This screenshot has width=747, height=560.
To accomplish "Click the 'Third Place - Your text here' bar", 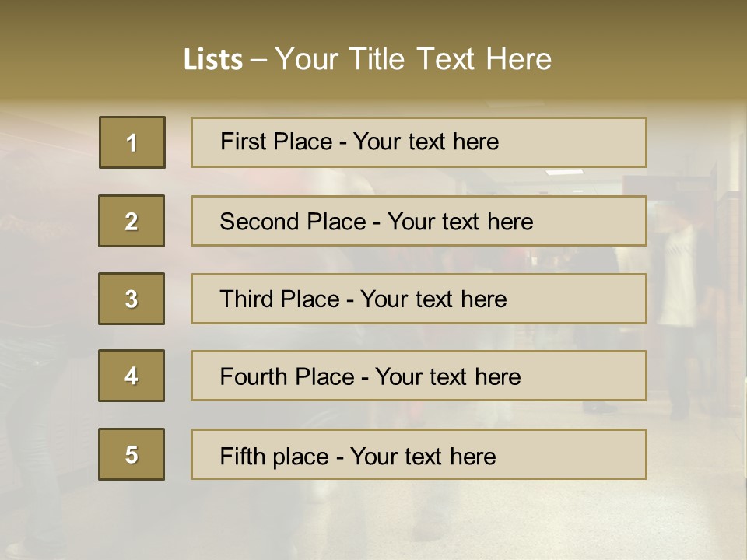I will pos(419,299).
